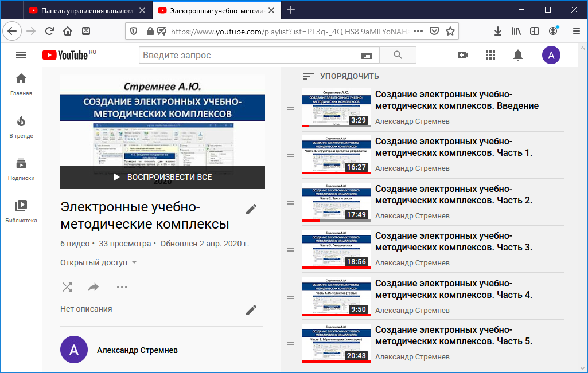The width and height of the screenshot is (588, 373).
Task: Open Подписки in the sidebar
Action: [21, 169]
